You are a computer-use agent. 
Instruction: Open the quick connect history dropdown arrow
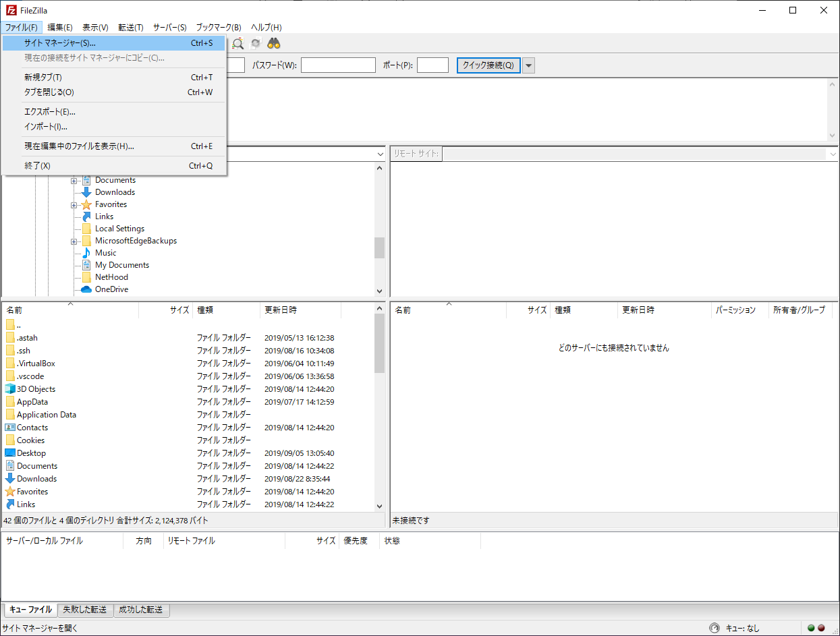tap(529, 65)
